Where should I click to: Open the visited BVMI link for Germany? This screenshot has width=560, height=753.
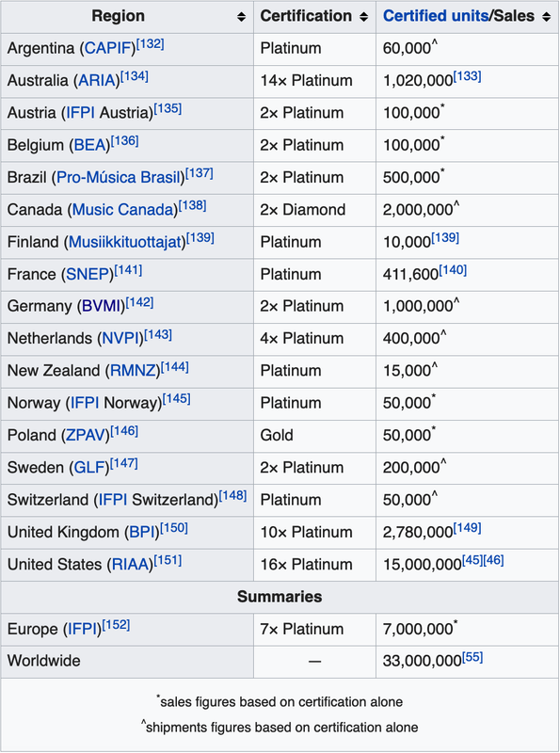click(x=102, y=306)
